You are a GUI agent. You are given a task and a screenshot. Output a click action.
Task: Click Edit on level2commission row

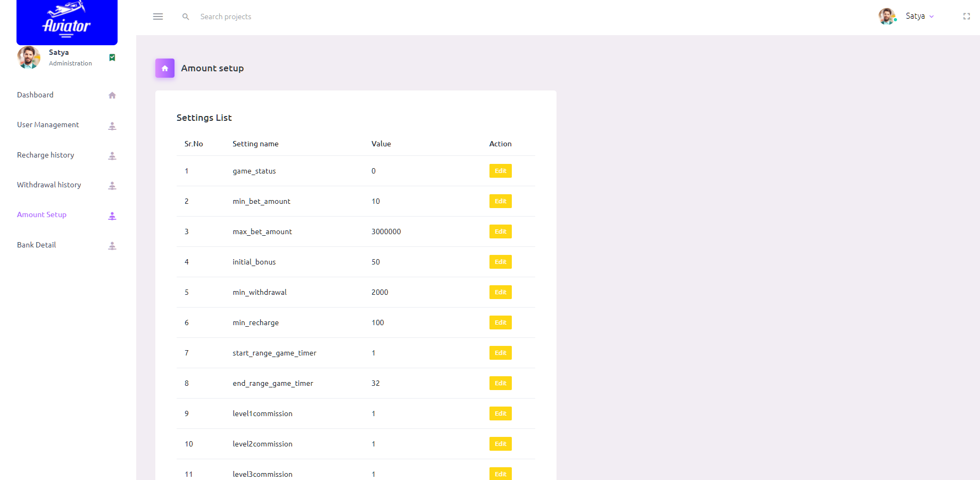(x=500, y=444)
